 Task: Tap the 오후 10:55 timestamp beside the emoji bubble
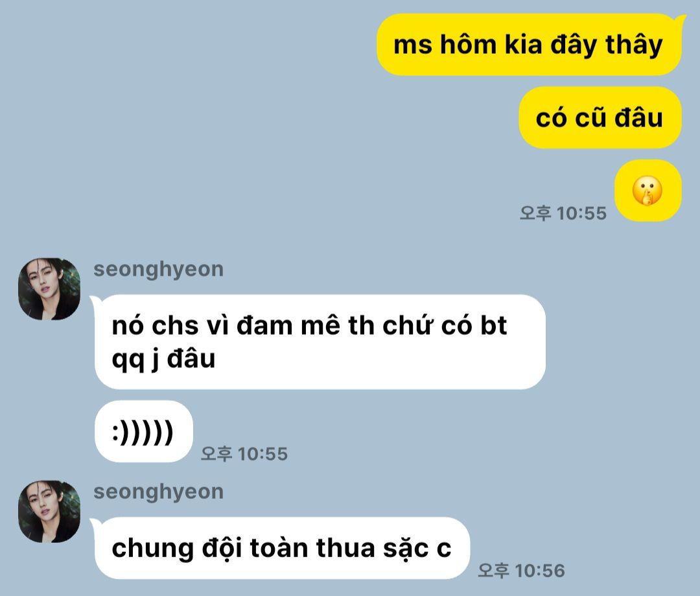pos(563,213)
